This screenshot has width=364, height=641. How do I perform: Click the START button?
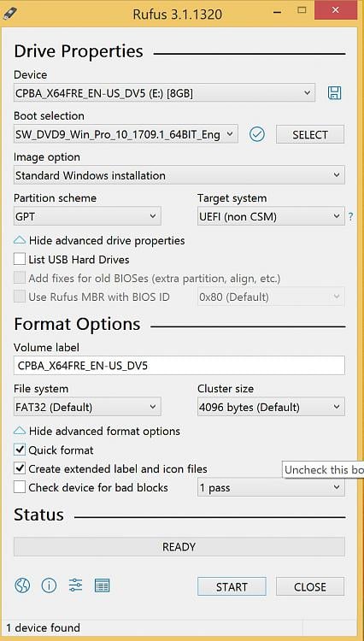[232, 586]
